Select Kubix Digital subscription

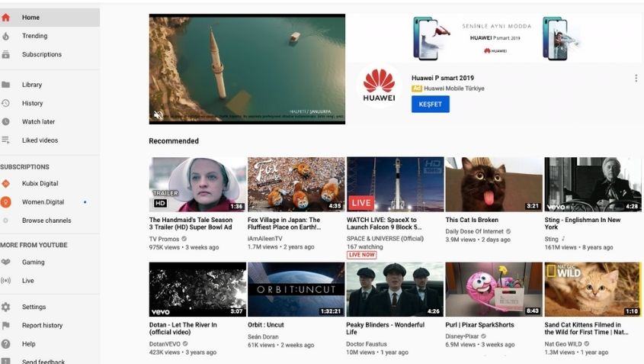click(50, 183)
